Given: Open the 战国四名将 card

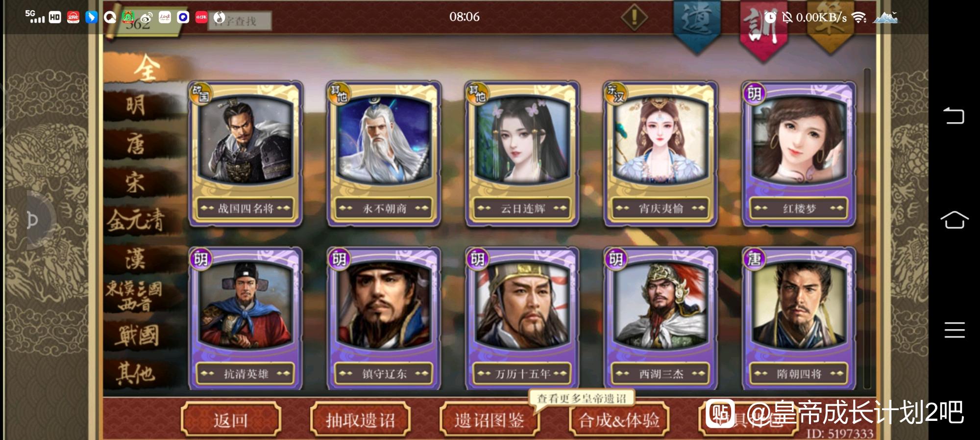Looking at the screenshot, I should coord(245,154).
